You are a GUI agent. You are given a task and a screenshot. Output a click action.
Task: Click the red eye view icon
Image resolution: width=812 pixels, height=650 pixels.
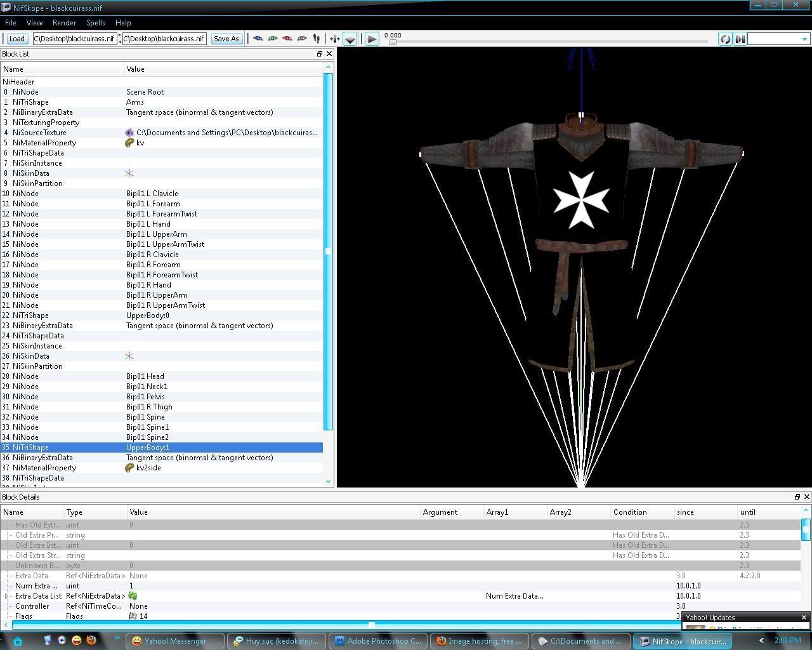(x=287, y=39)
